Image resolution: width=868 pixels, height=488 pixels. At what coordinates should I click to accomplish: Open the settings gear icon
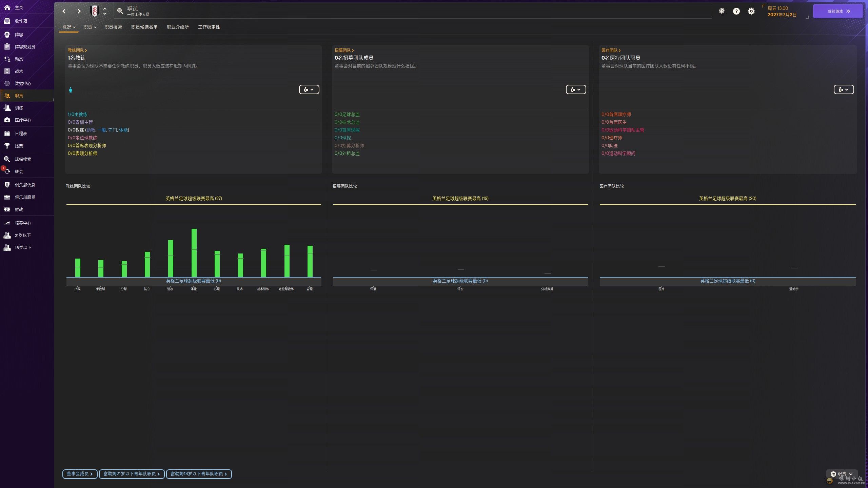[751, 11]
